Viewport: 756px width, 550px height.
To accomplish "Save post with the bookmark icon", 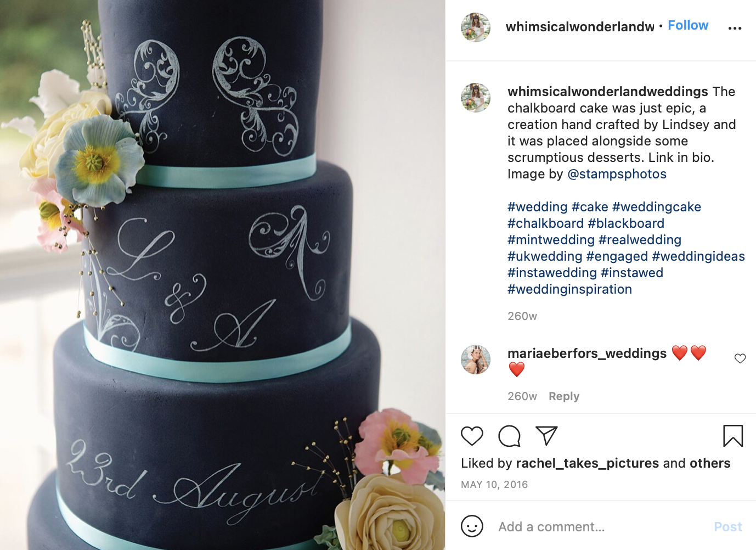I will click(733, 436).
